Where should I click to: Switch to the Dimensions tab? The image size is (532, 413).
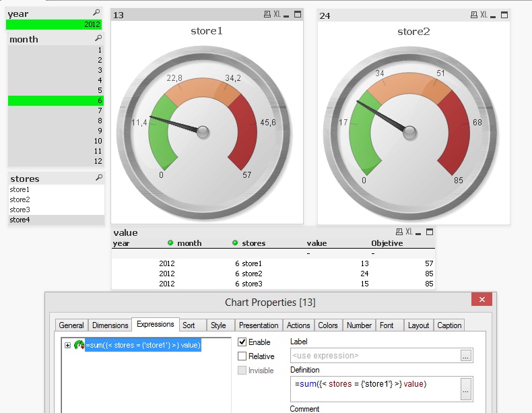click(x=110, y=325)
